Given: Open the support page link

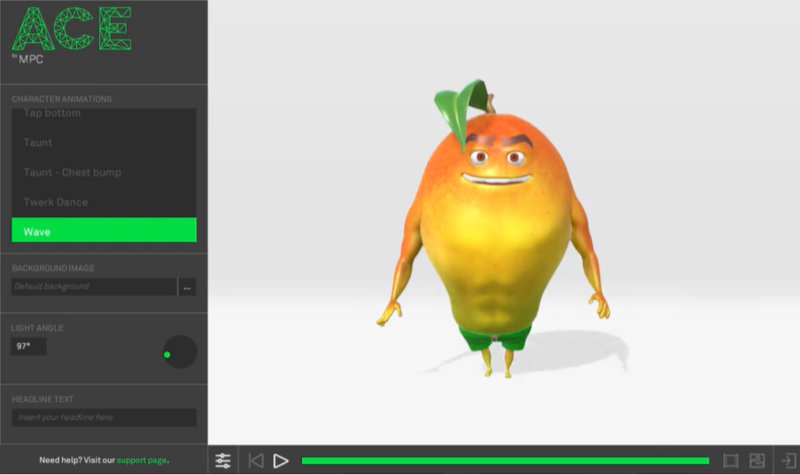Looking at the screenshot, I should [141, 460].
